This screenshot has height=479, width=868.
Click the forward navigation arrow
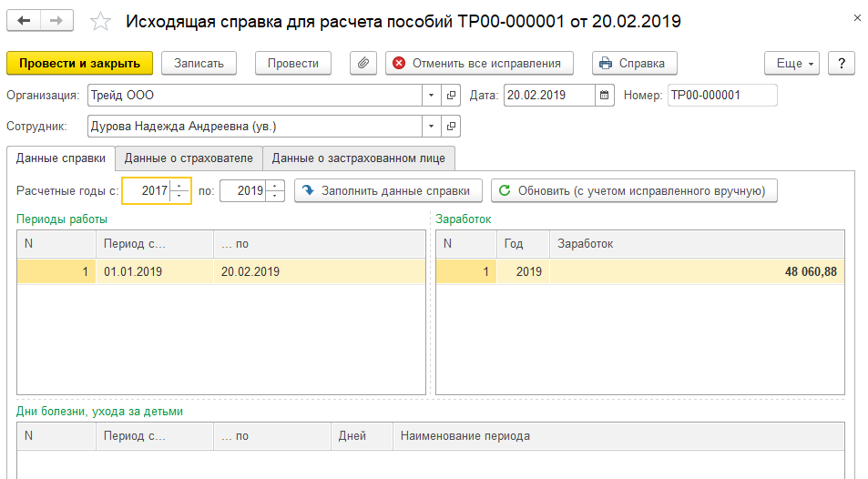(56, 20)
